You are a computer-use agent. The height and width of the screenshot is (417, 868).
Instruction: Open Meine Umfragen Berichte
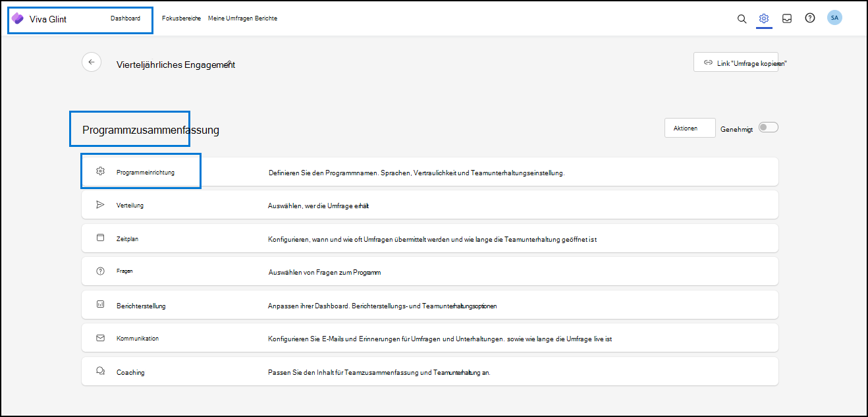(243, 18)
